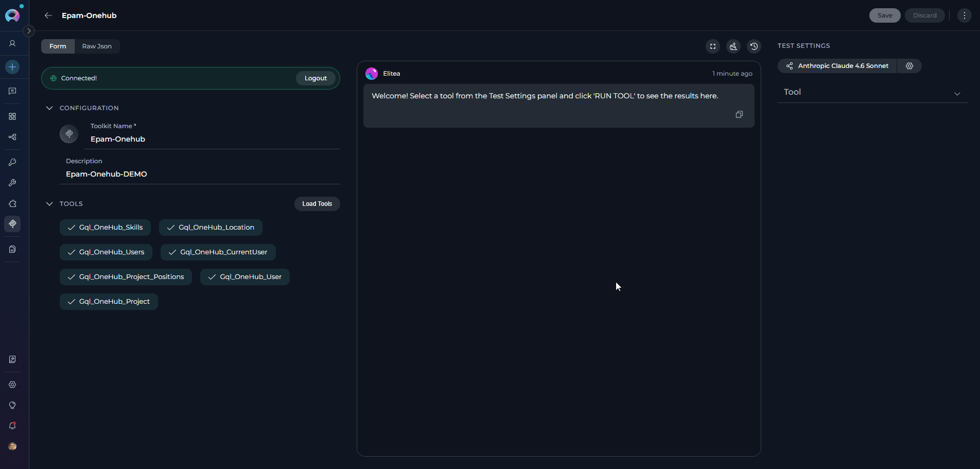Toggle the Gql_OneHub_CurrentUser tool
Image resolution: width=980 pixels, height=469 pixels.
pyautogui.click(x=218, y=252)
